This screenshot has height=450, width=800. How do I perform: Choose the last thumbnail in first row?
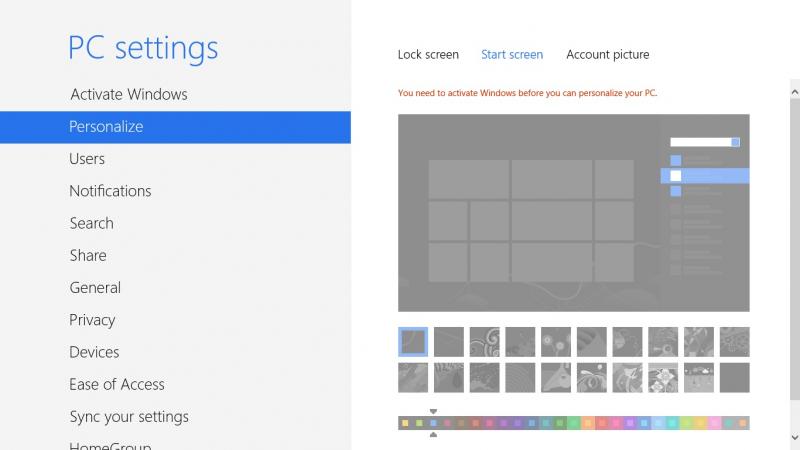point(735,342)
